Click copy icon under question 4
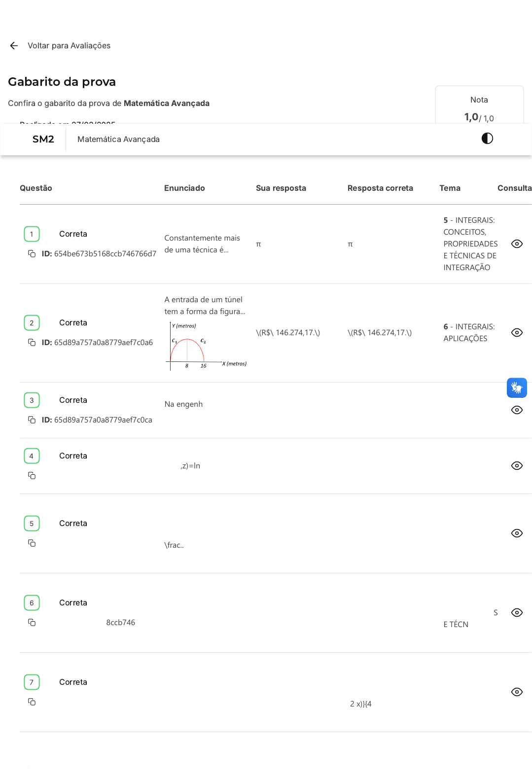The image size is (532, 775). 32,476
